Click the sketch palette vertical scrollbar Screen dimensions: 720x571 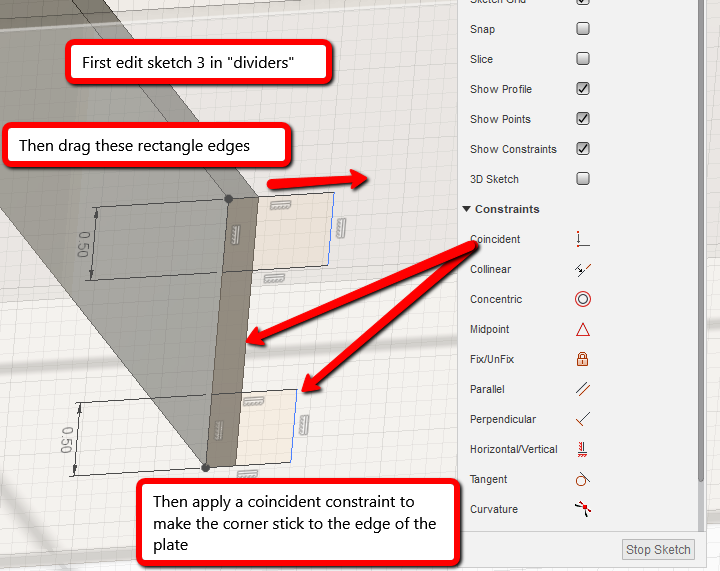click(701, 239)
